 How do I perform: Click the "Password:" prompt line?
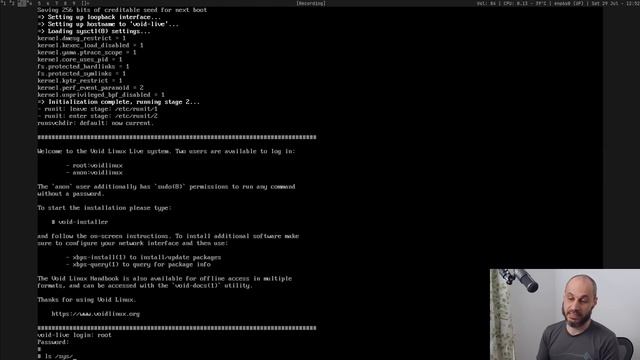tap(53, 342)
